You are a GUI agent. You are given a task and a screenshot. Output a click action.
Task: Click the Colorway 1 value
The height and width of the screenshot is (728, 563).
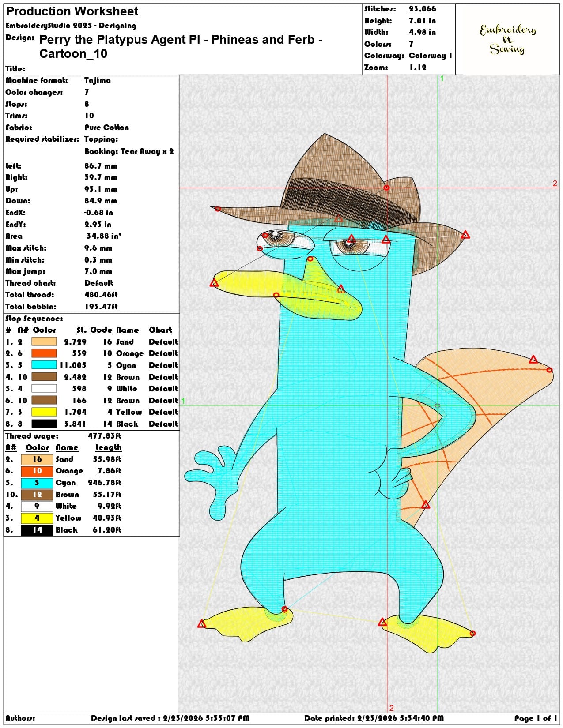pos(431,56)
